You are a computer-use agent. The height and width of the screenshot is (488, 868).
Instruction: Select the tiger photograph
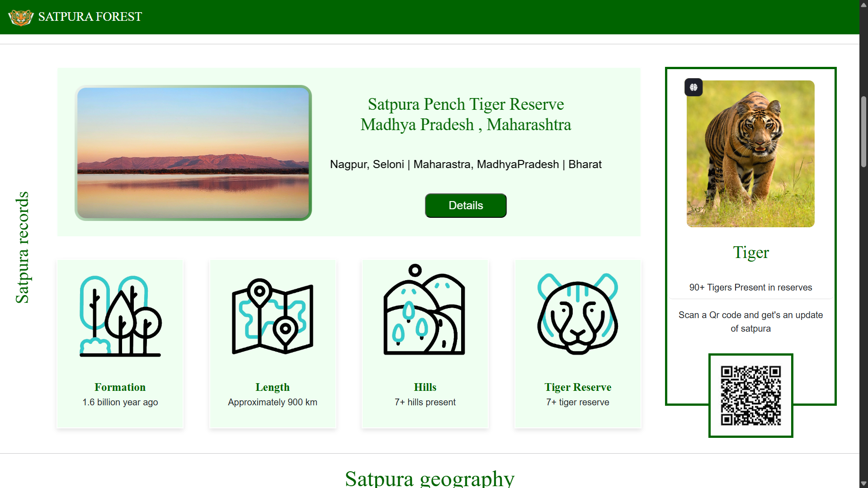point(750,154)
